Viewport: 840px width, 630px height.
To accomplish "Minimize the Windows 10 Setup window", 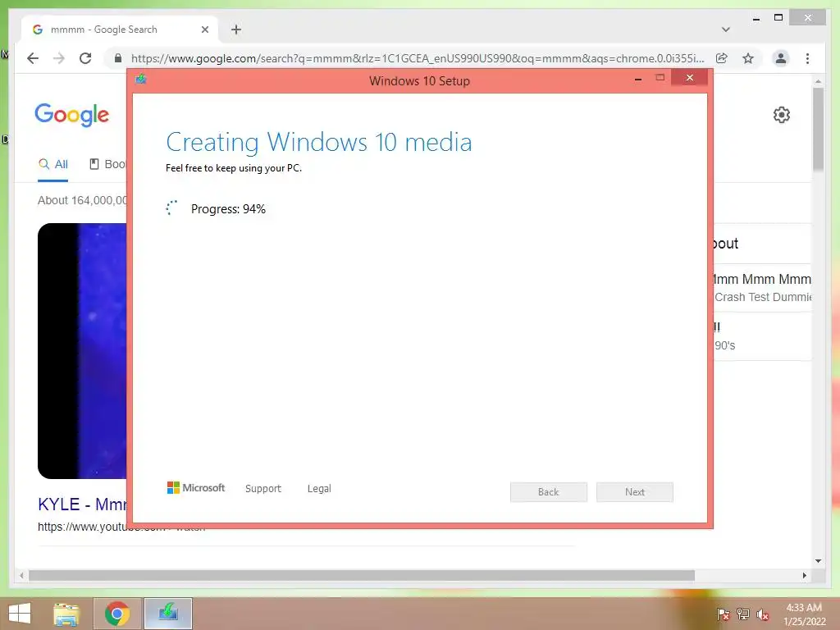I will 638,79.
